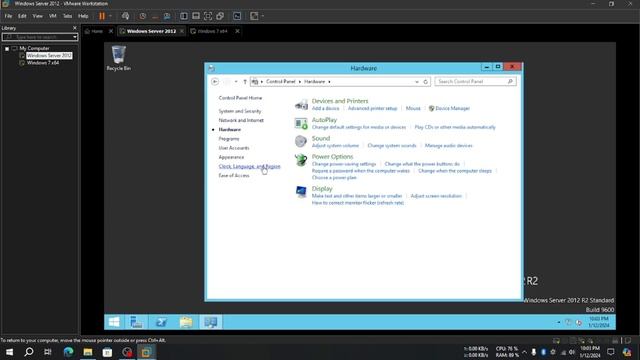The width and height of the screenshot is (640, 360).
Task: Open User Accounts category
Action: [234, 148]
